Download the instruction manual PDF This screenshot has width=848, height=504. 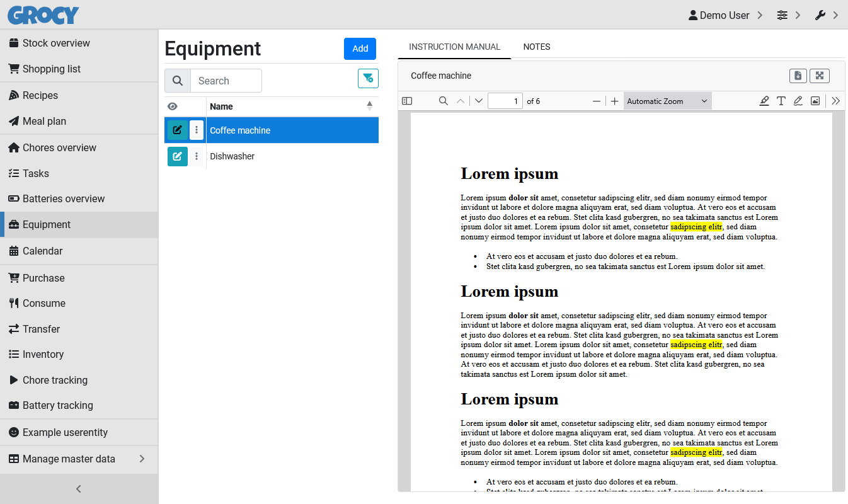(798, 76)
